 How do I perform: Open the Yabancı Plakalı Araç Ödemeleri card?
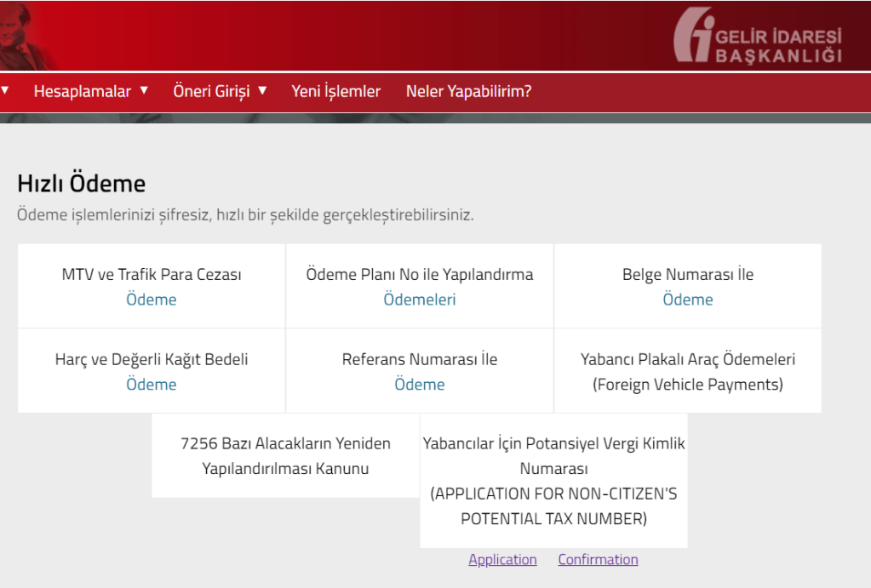[688, 371]
